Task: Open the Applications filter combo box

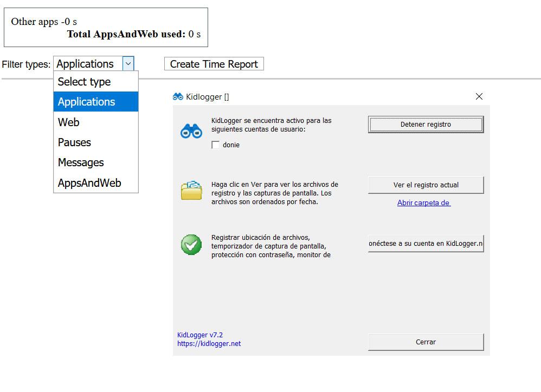Action: coord(93,64)
